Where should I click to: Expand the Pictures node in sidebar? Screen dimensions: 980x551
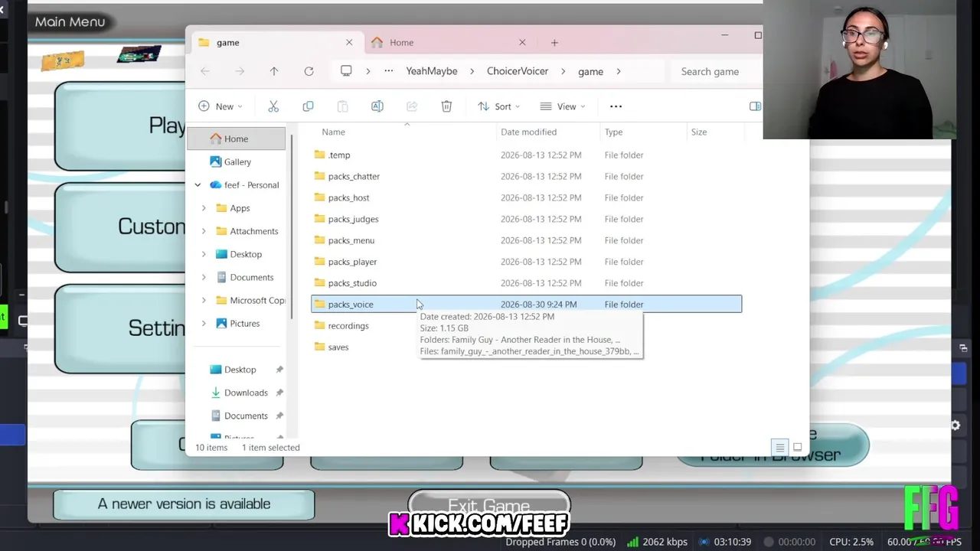(x=204, y=324)
